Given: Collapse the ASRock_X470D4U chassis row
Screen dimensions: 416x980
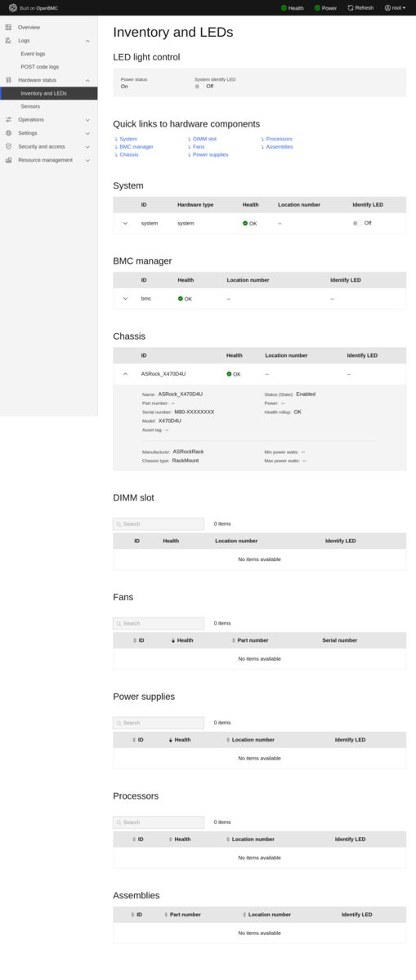Looking at the screenshot, I should pos(125,374).
